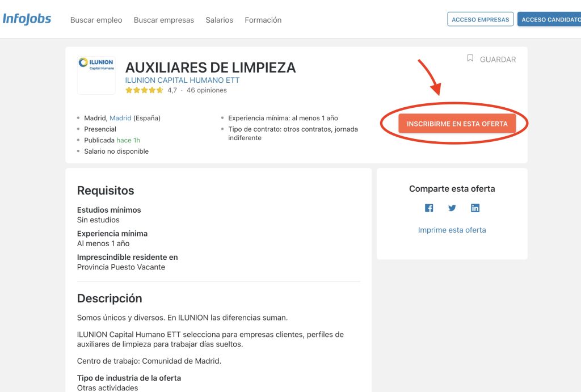Share the offer on Facebook
This screenshot has width=581, height=392.
tap(429, 208)
